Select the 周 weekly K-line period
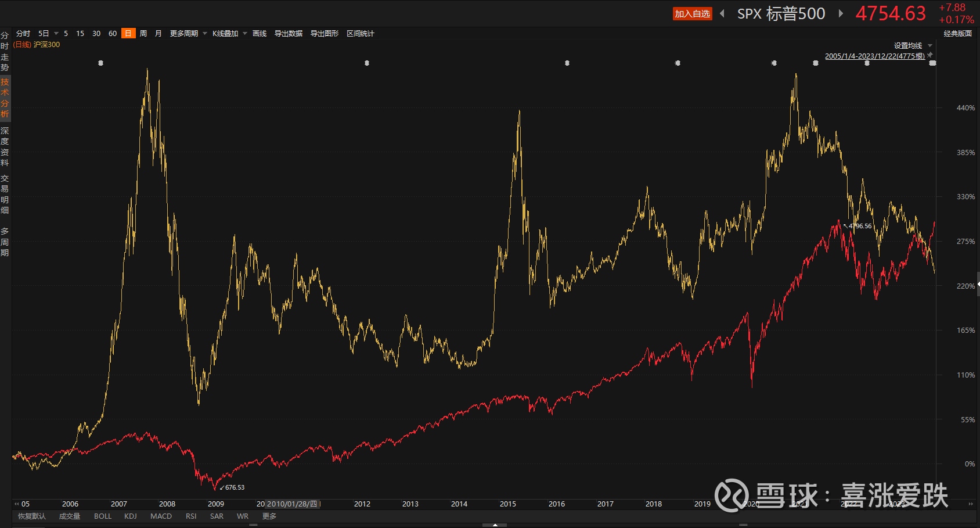The width and height of the screenshot is (980, 528). click(143, 34)
